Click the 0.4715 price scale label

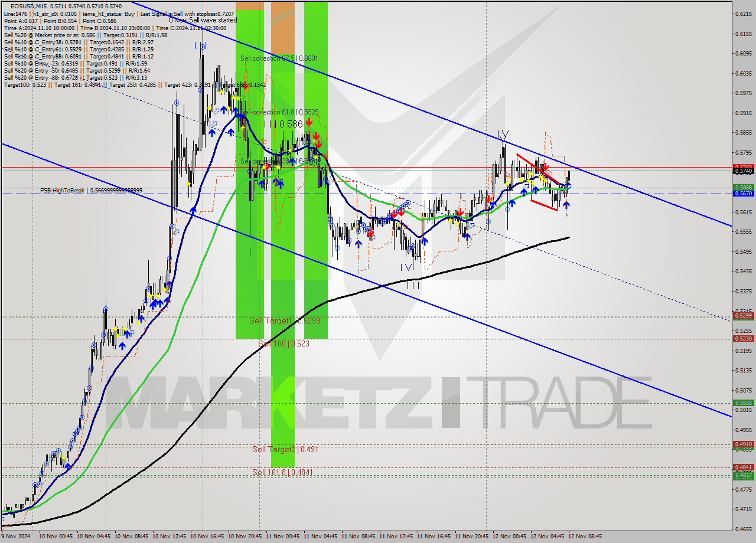744,509
